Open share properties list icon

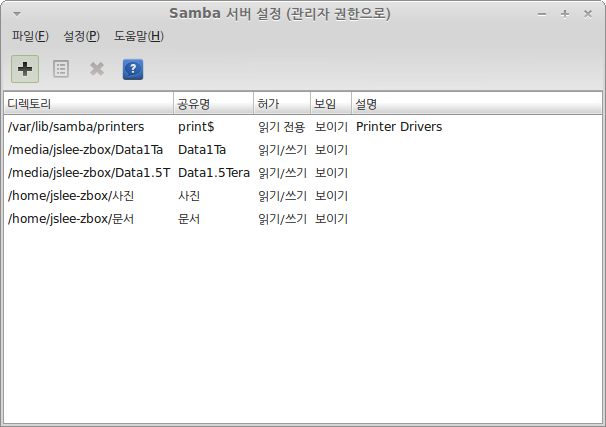point(61,69)
